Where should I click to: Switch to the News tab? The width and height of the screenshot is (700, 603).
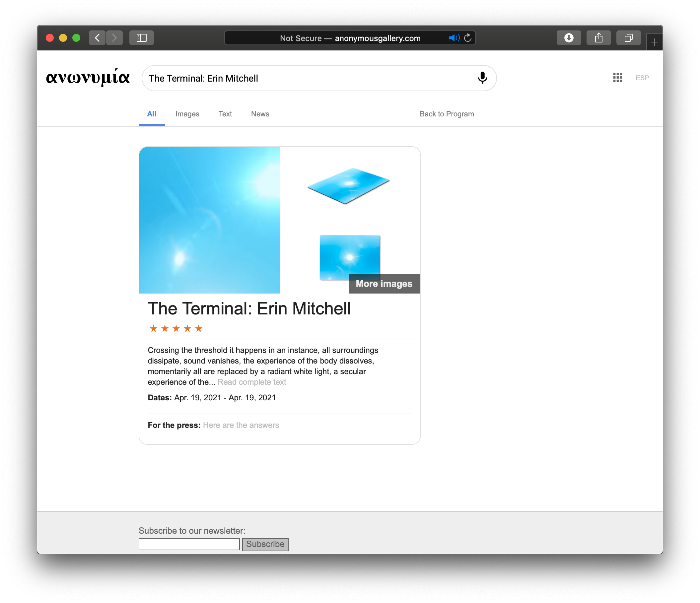point(260,114)
